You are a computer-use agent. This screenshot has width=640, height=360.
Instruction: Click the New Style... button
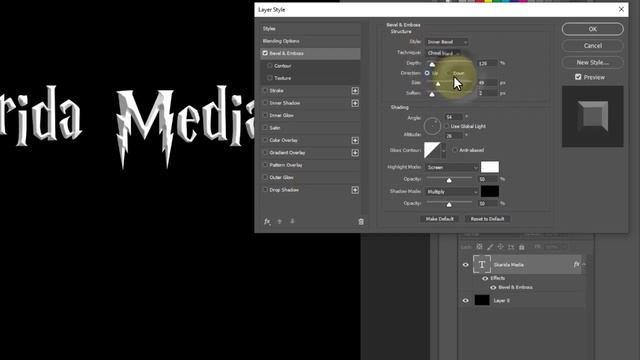coord(593,62)
